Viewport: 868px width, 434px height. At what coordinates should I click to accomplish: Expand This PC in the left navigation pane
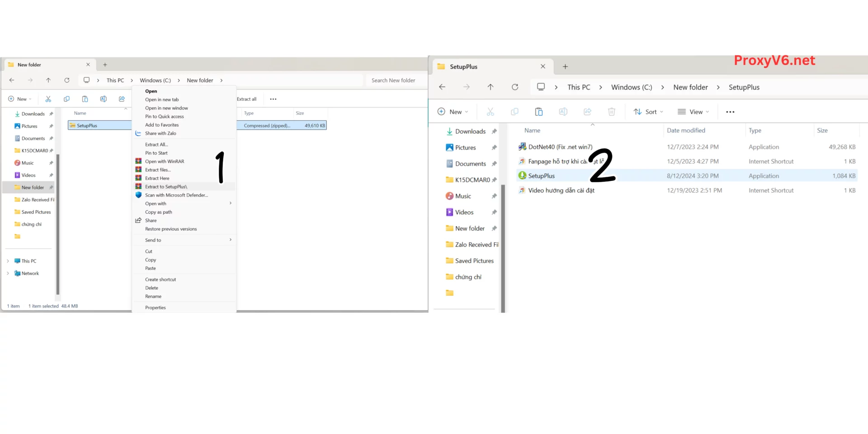tap(8, 261)
